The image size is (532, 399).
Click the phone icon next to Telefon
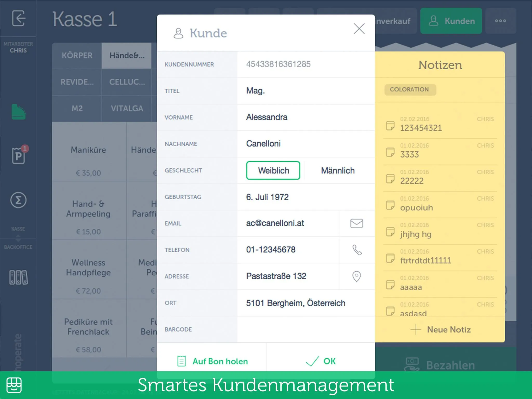click(x=357, y=250)
